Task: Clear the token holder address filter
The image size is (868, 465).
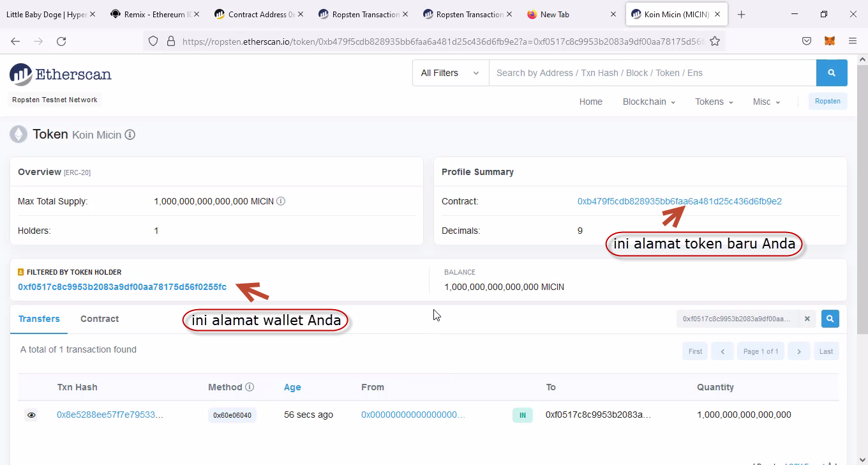Action: click(807, 318)
